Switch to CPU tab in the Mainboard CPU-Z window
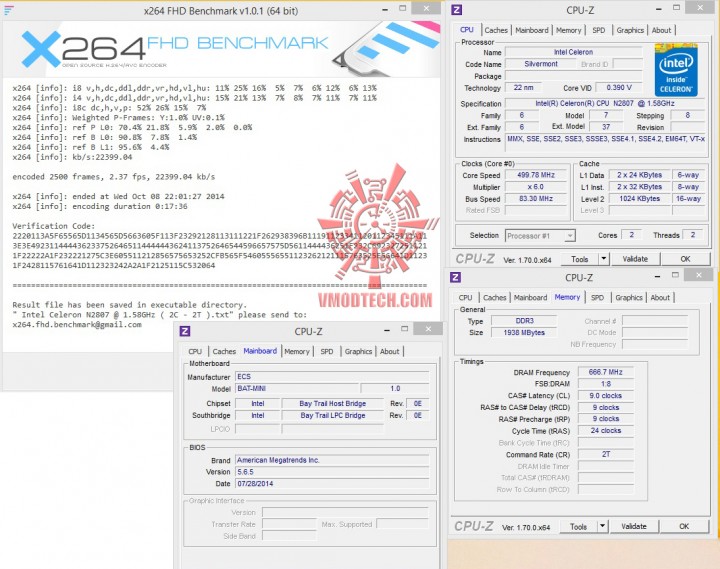 (x=195, y=351)
